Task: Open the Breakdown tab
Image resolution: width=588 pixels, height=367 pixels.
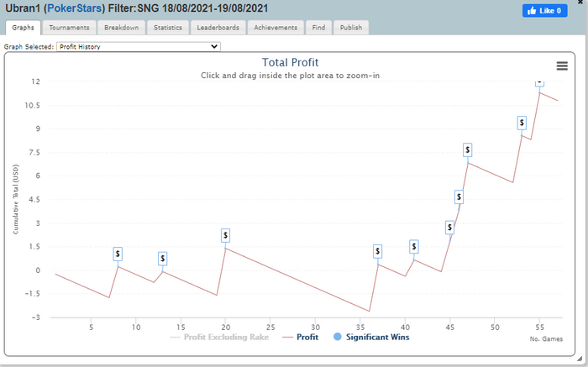Action: click(x=122, y=28)
